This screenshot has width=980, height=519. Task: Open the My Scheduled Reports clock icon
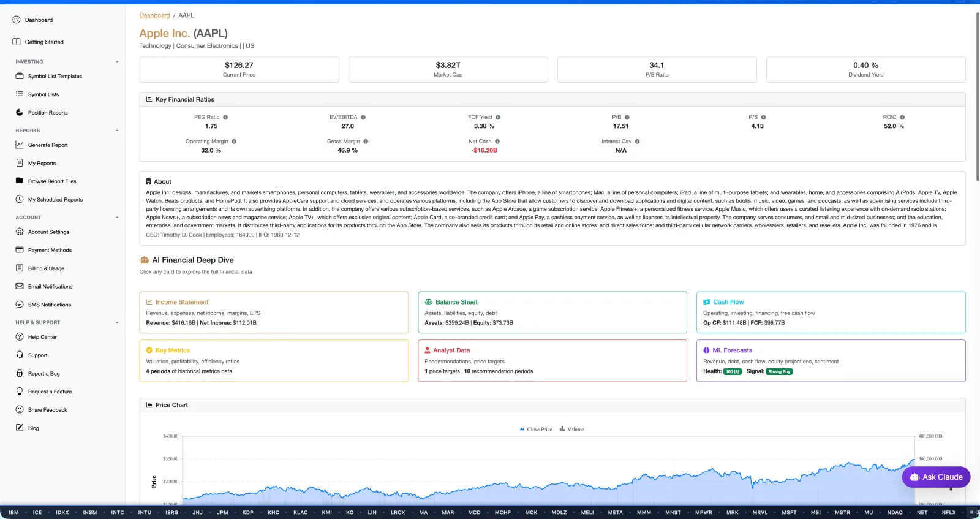coord(20,199)
